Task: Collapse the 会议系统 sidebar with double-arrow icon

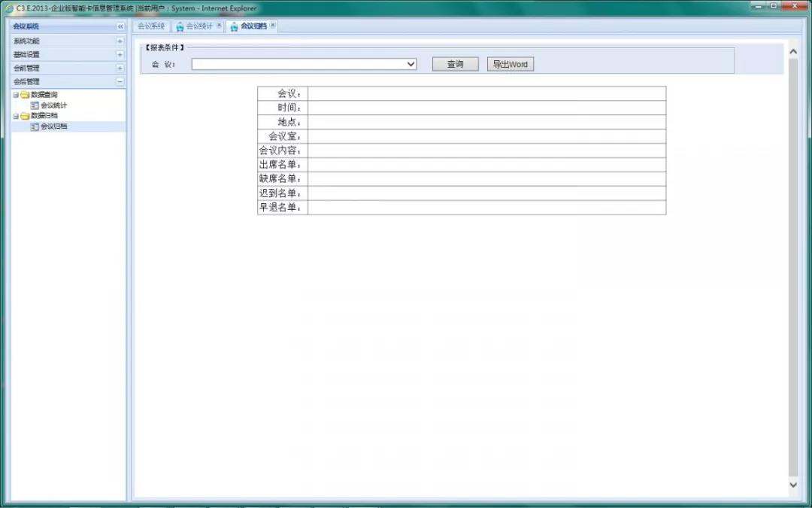Action: tap(120, 26)
